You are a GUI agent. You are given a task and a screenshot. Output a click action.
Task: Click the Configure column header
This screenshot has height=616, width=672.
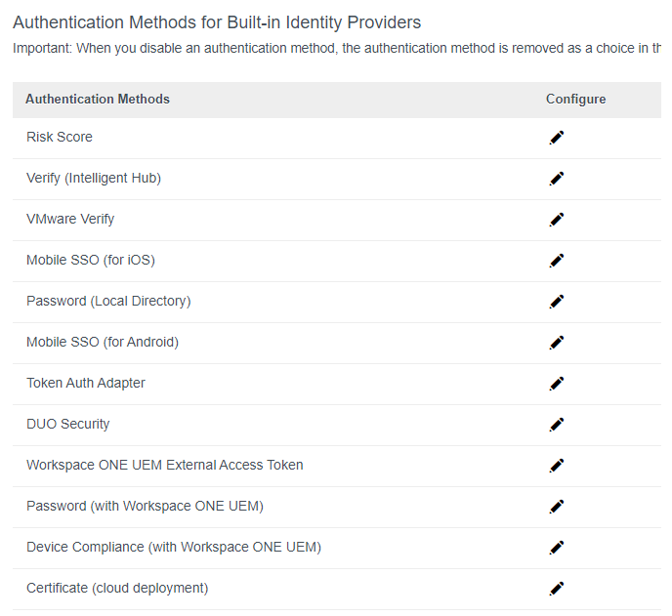[575, 99]
